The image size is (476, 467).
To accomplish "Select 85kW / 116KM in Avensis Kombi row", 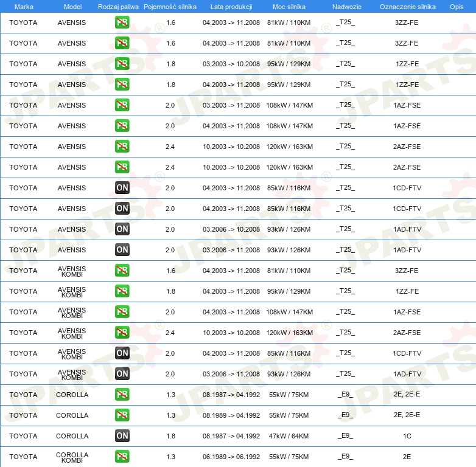I will [x=289, y=353].
